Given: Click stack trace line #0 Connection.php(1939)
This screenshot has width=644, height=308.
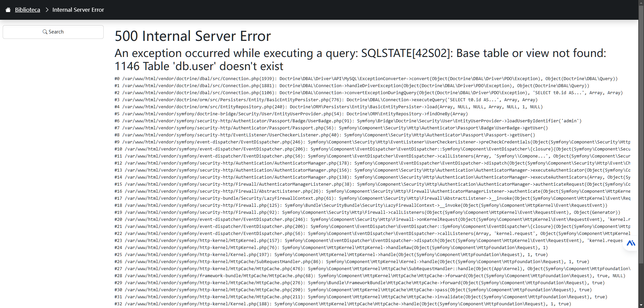Looking at the screenshot, I should pos(366,79).
